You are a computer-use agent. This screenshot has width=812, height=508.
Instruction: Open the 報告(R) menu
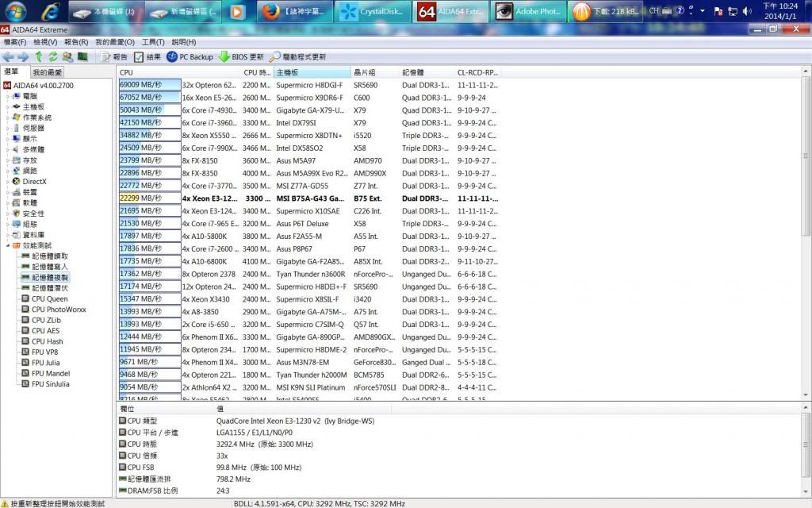click(x=76, y=42)
